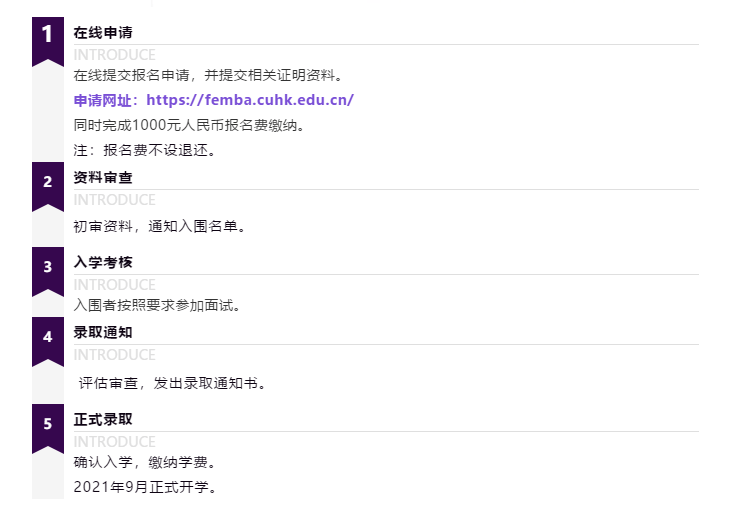Image resolution: width=739 pixels, height=514 pixels.
Task: Open the femba.cuhk.edu.cn application link
Action: [250, 100]
